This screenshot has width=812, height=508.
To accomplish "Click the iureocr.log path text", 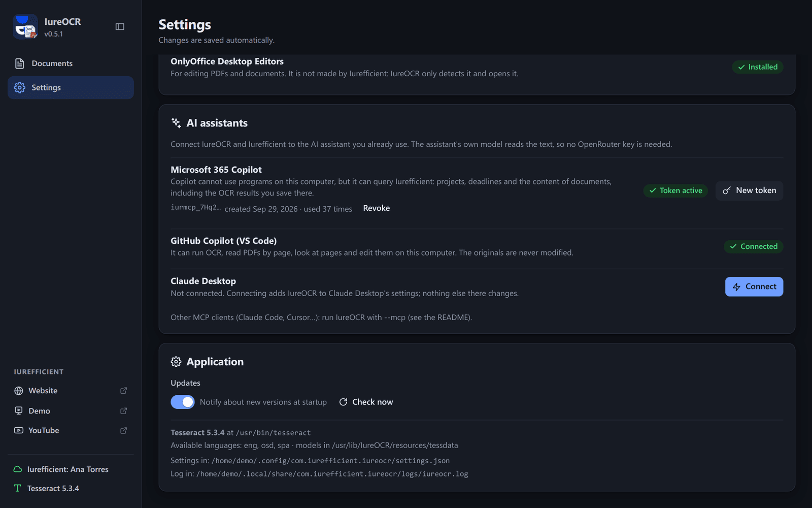I will pyautogui.click(x=332, y=474).
